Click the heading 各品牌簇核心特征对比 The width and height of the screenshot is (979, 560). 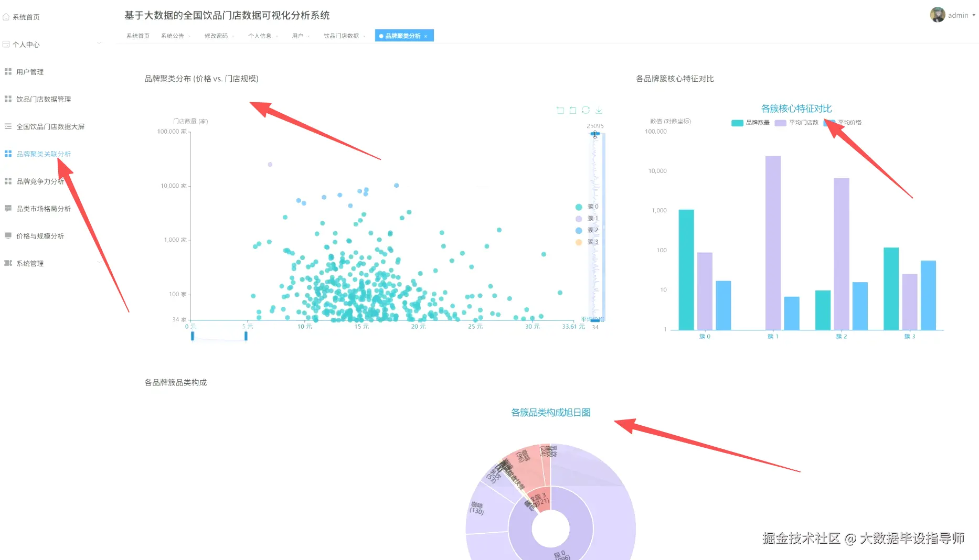click(x=675, y=79)
